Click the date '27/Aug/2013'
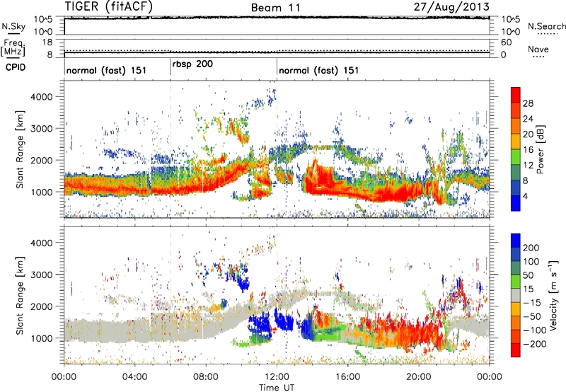Viewport: 566px width, 392px height. point(451,7)
